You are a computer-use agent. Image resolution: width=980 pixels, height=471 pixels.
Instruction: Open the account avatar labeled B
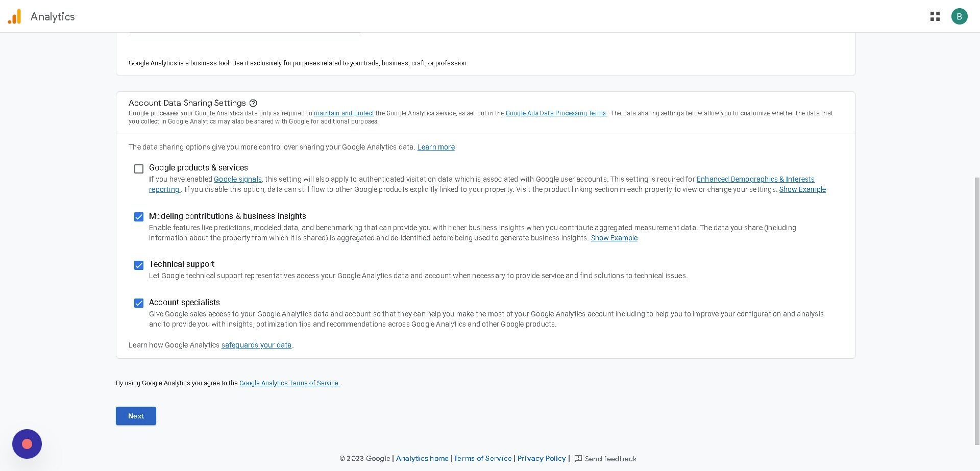coord(959,16)
